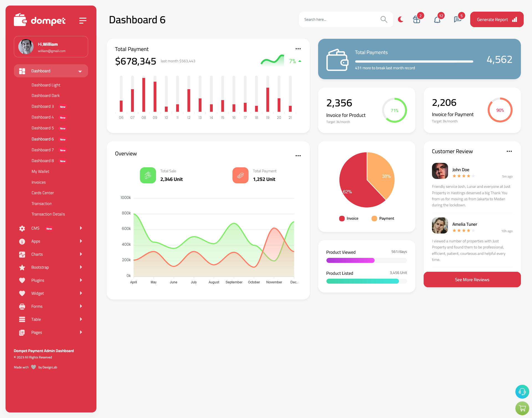Expand the CMS menu section
Image resolution: width=532 pixels, height=418 pixels.
tap(49, 228)
